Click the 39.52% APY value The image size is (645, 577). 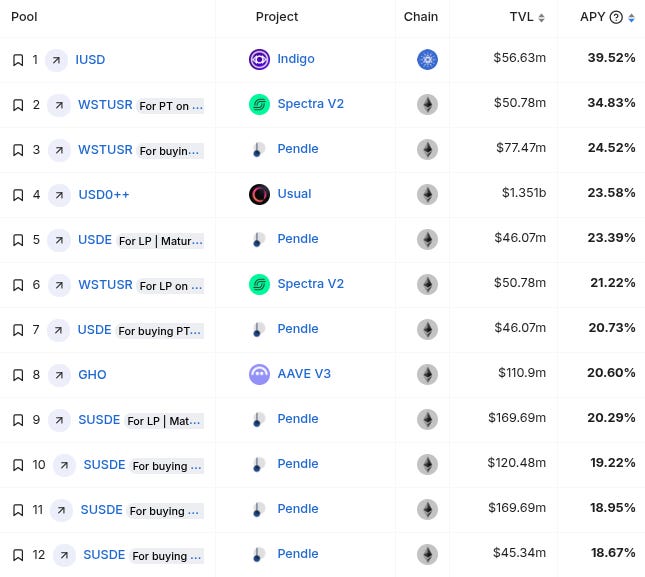click(611, 58)
